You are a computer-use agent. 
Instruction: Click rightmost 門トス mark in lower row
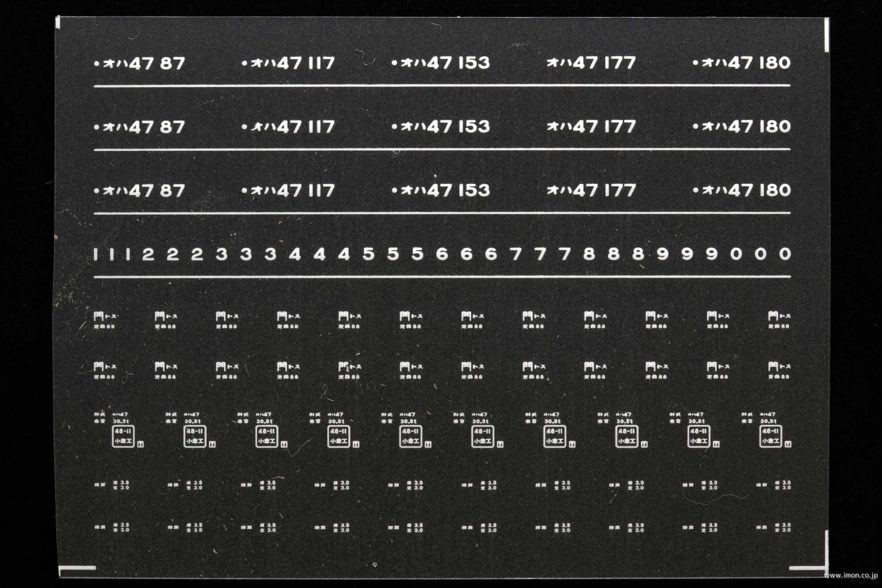pos(779,367)
